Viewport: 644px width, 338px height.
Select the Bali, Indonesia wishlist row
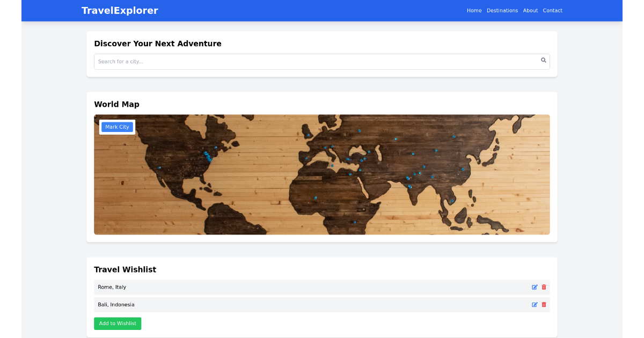point(322,304)
